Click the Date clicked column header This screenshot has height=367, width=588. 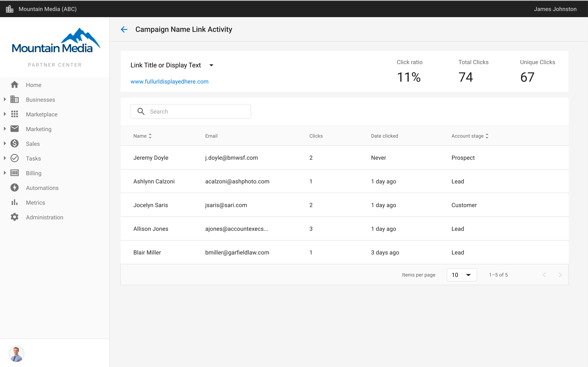coord(385,136)
